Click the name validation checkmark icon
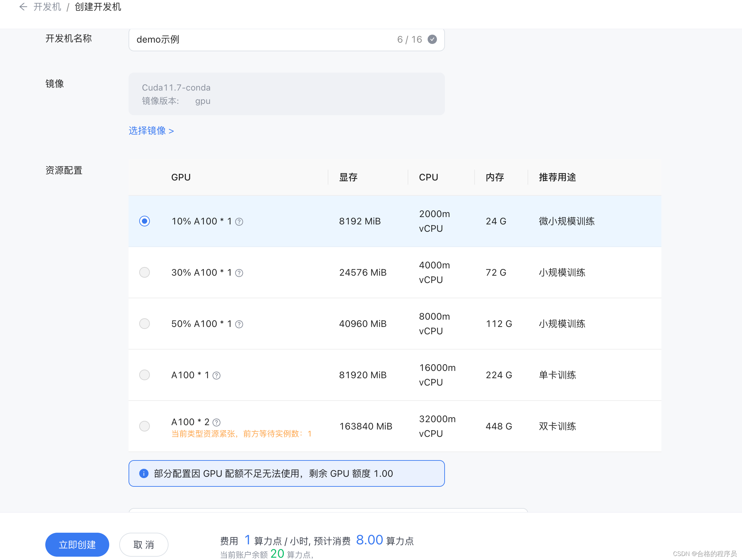The height and width of the screenshot is (560, 742). [432, 40]
